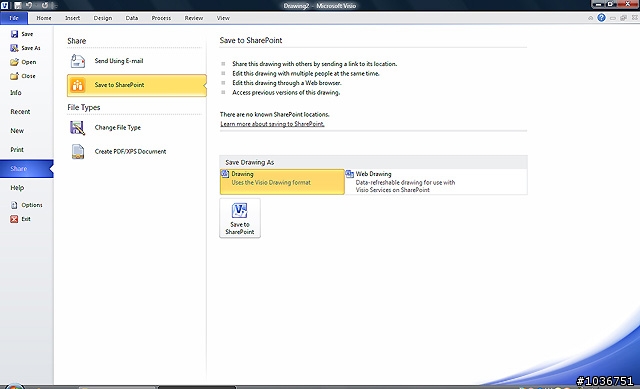This screenshot has width=640, height=389.
Task: Restore down the Microsoft Visio window
Action: coord(611,4)
